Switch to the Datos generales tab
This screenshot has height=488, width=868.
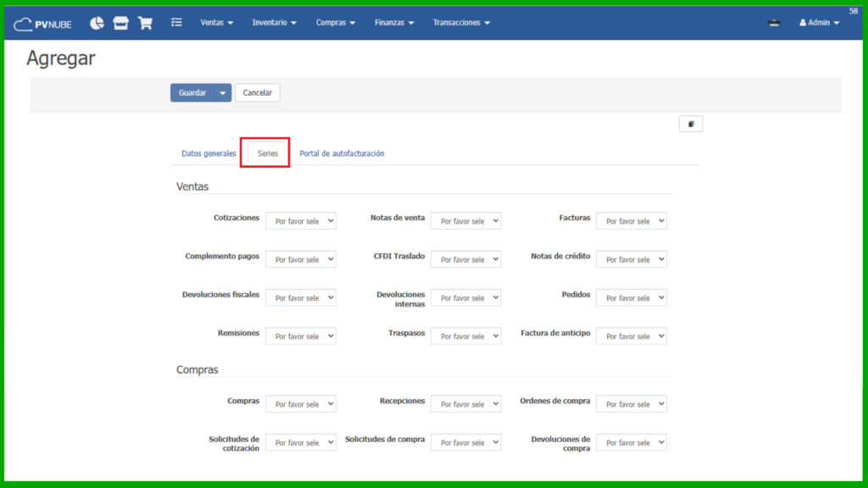click(x=209, y=153)
